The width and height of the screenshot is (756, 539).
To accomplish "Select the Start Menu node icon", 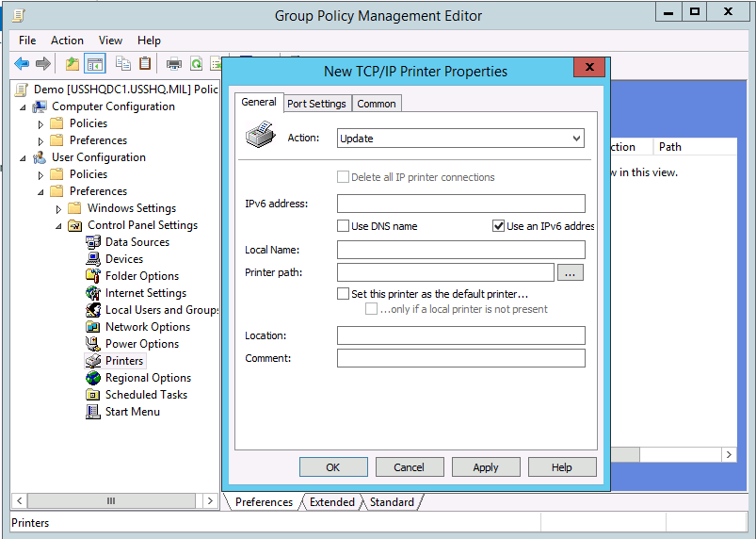I will pos(93,412).
